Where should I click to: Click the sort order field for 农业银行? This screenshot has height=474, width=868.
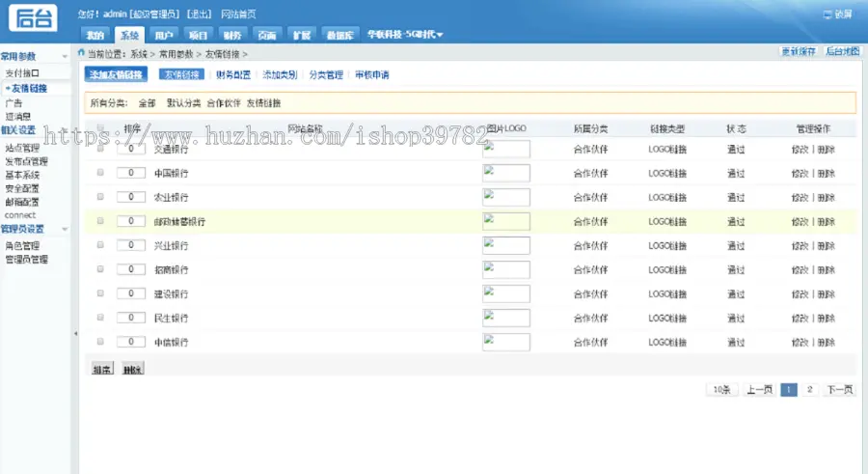coord(130,197)
